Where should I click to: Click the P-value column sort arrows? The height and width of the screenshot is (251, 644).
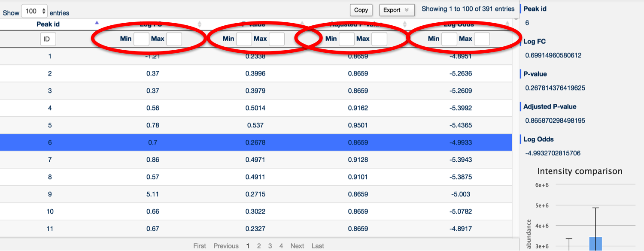click(302, 24)
